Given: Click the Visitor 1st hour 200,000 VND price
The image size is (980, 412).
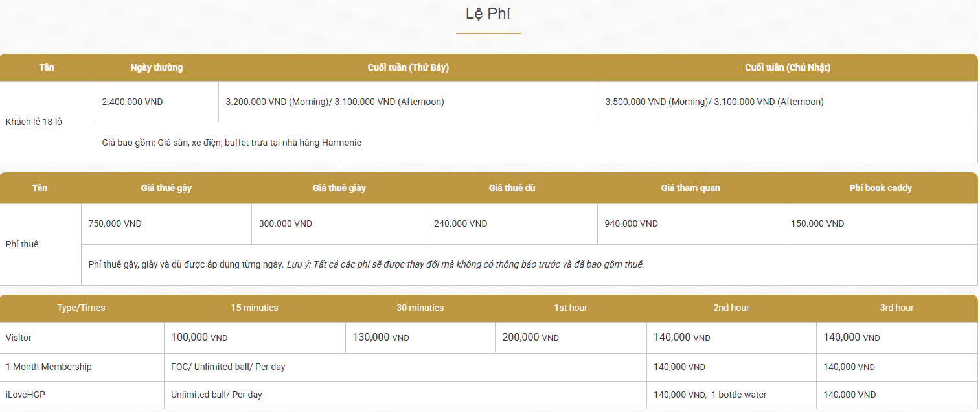Looking at the screenshot, I should (530, 338).
